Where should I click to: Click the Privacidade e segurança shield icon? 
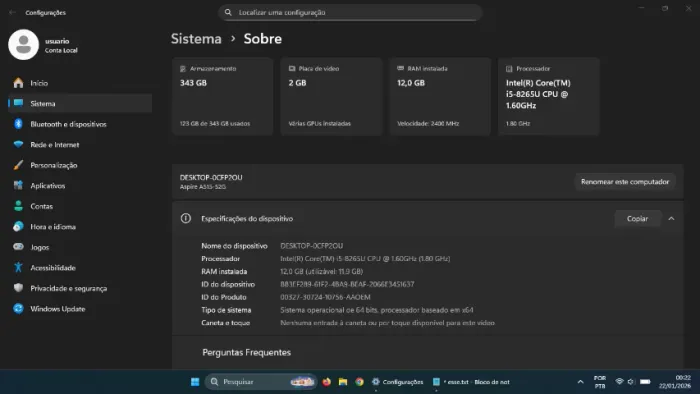pyautogui.click(x=18, y=288)
